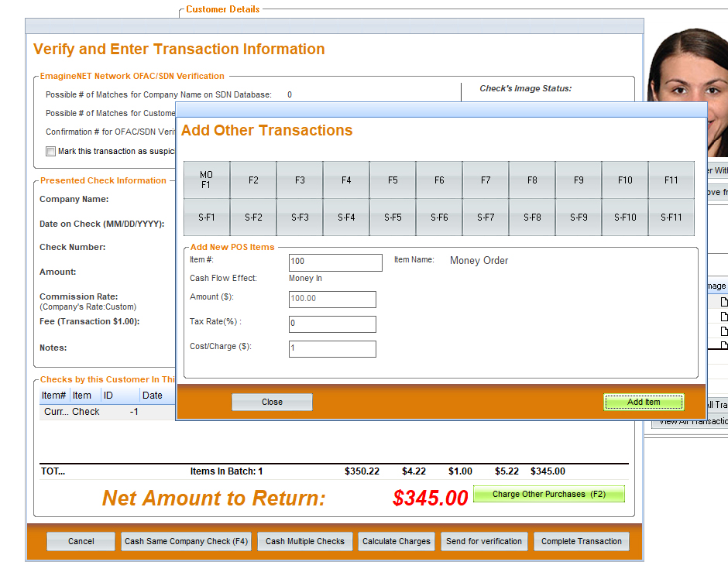Viewport: 728px width, 579px height.
Task: Click the green Add Item button
Action: [644, 403]
